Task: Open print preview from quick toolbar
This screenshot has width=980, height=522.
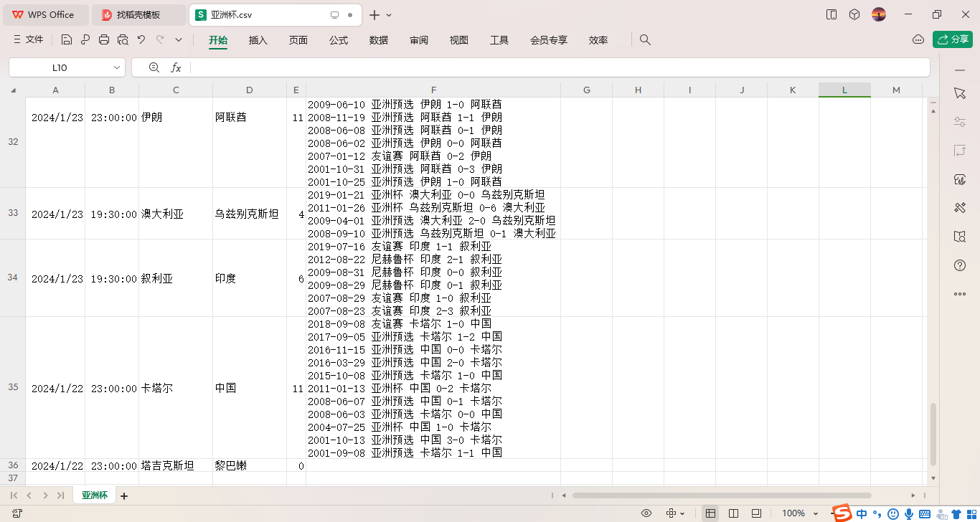Action: 123,40
